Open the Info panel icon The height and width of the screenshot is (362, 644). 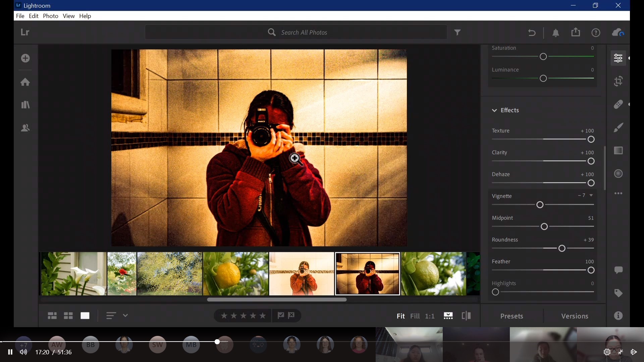pyautogui.click(x=618, y=316)
